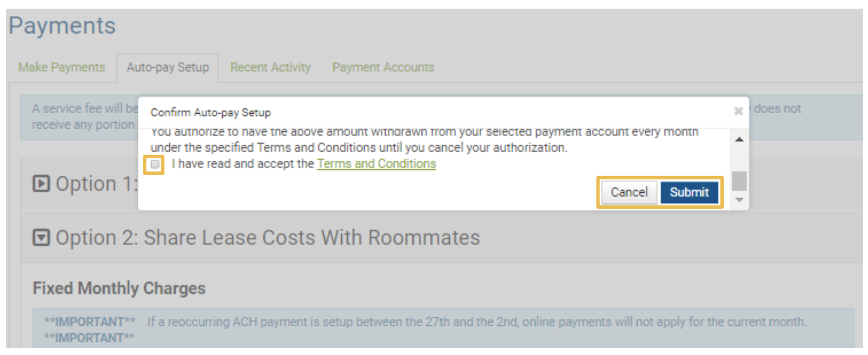868x355 pixels.
Task: Open the Payment Accounts tab
Action: pos(383,67)
